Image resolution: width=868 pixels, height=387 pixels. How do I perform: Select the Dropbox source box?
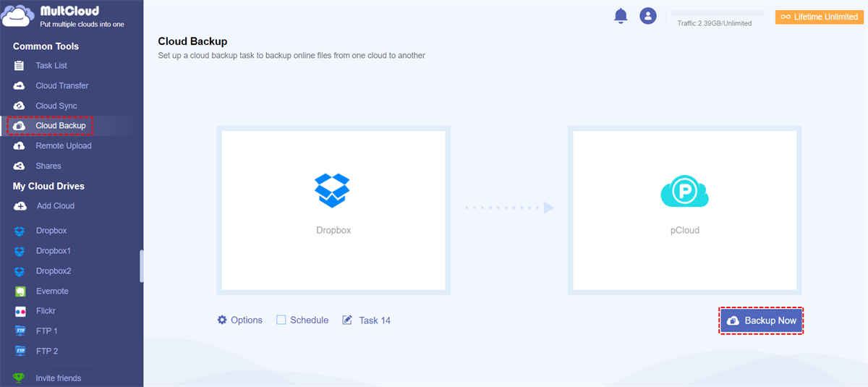(x=333, y=210)
